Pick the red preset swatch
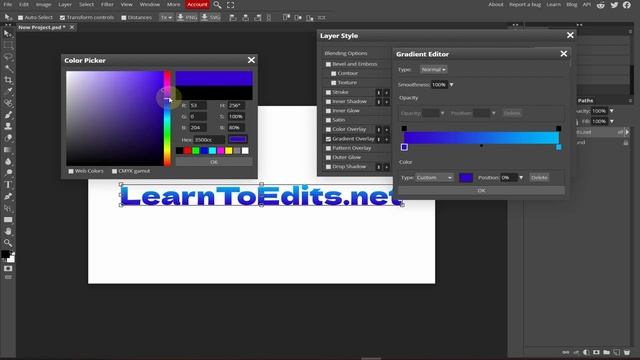The image size is (640, 360). [187, 151]
